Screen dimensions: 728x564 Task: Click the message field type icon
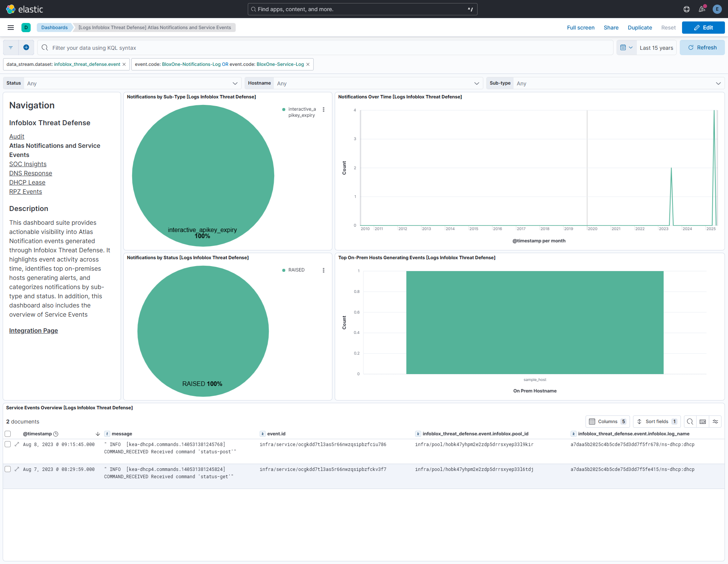click(x=107, y=434)
